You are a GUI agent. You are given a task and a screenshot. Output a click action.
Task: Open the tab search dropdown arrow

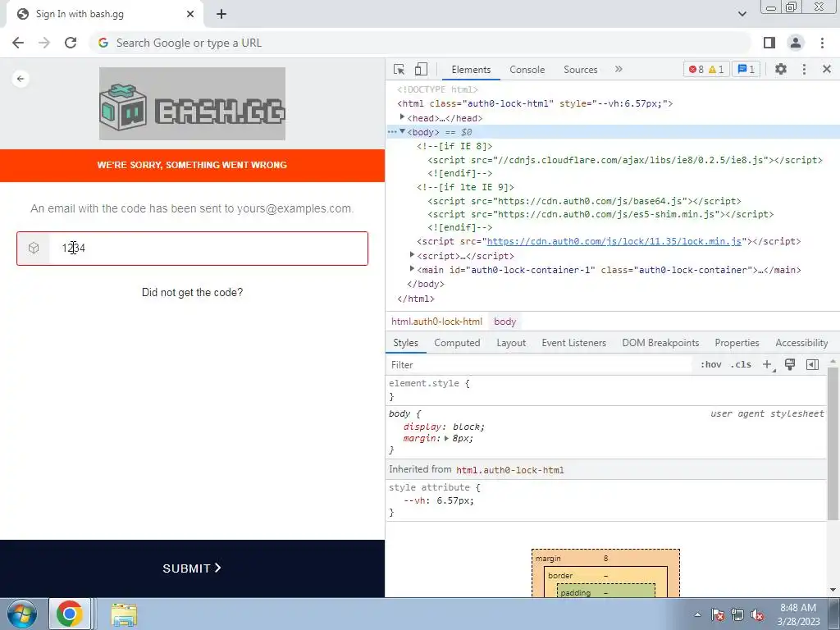coord(742,14)
